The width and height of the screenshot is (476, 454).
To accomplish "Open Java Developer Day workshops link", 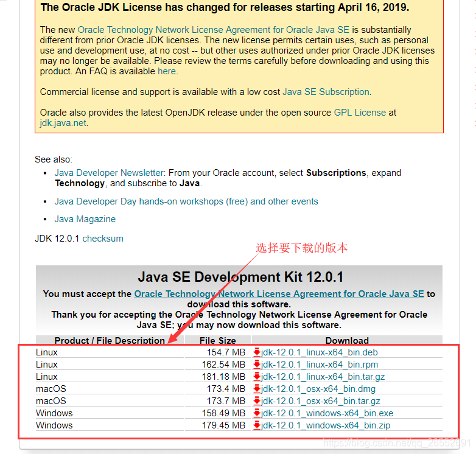I will pyautogui.click(x=186, y=201).
